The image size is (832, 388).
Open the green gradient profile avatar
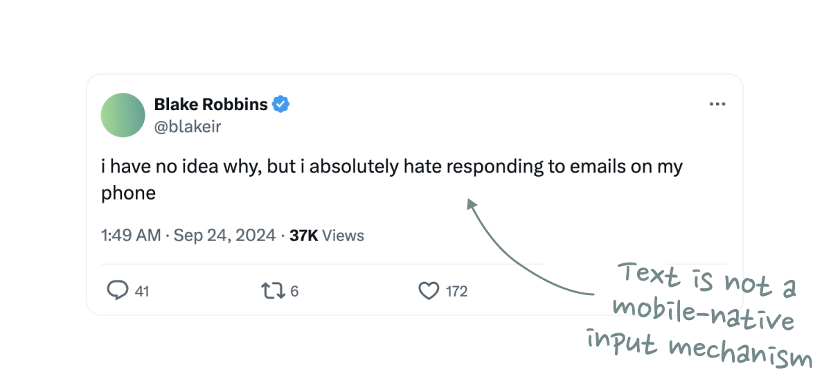pyautogui.click(x=123, y=115)
